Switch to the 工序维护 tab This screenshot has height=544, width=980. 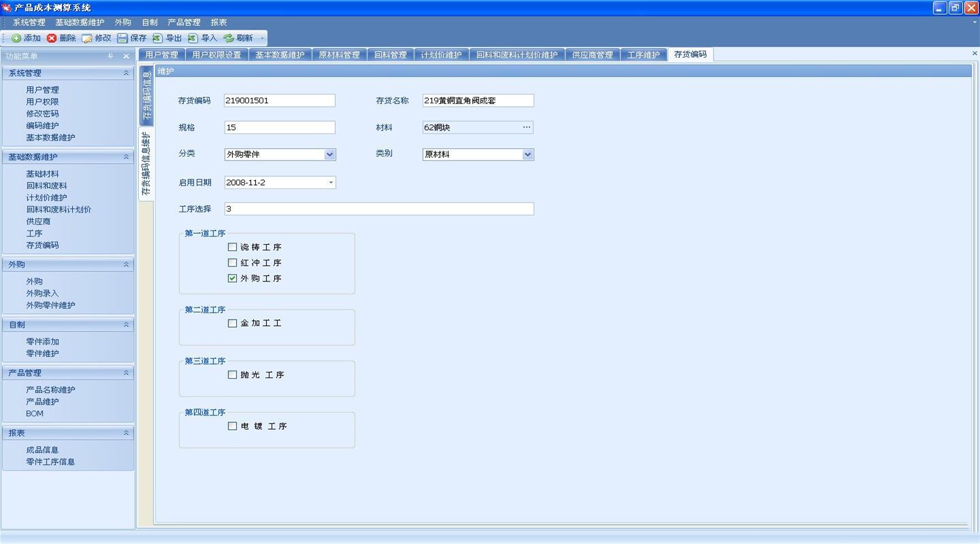tap(643, 55)
